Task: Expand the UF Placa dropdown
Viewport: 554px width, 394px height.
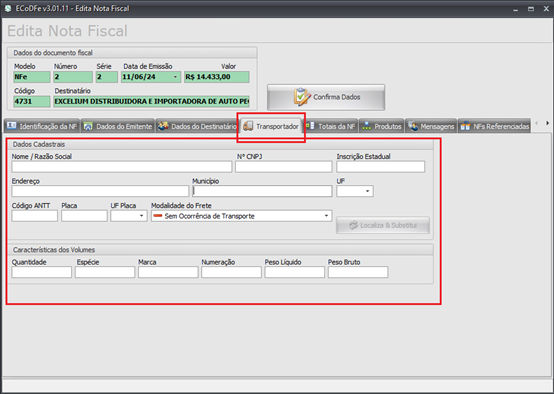Action: [x=142, y=216]
